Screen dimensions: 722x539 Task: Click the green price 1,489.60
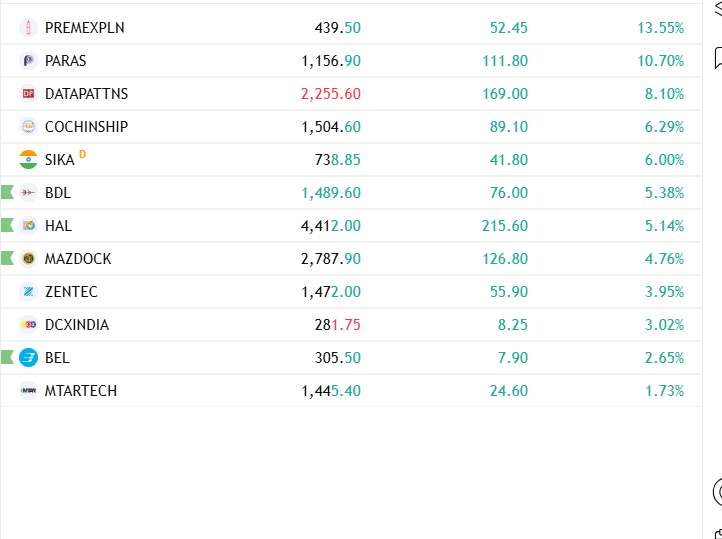331,193
